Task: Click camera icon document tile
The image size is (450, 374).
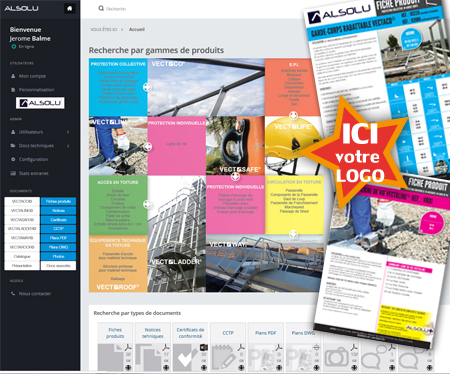Action: (x=337, y=357)
